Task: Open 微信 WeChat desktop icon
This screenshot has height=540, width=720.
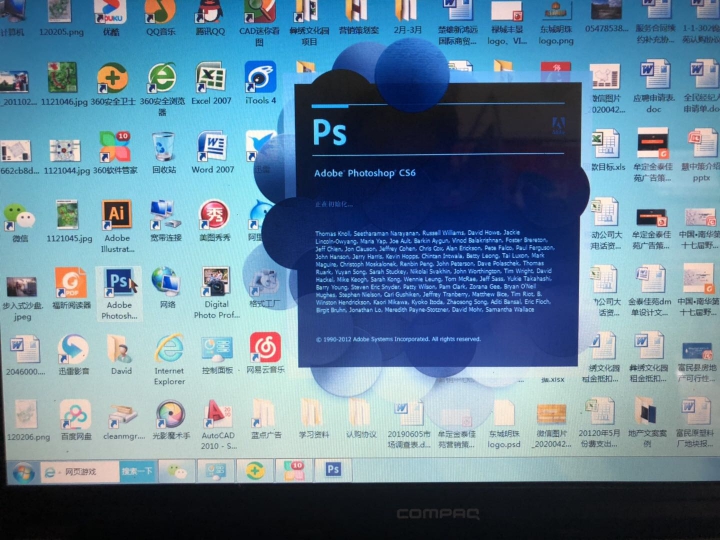Action: (x=19, y=221)
